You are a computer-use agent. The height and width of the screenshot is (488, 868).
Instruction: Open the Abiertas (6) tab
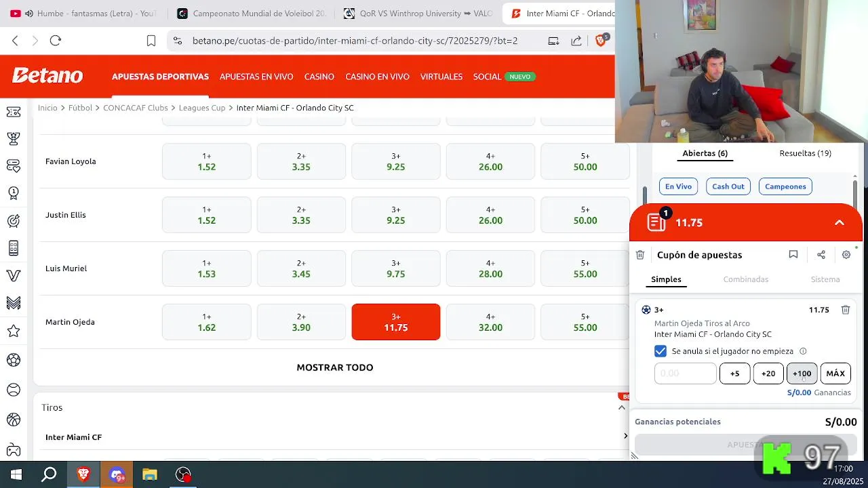[x=705, y=153]
